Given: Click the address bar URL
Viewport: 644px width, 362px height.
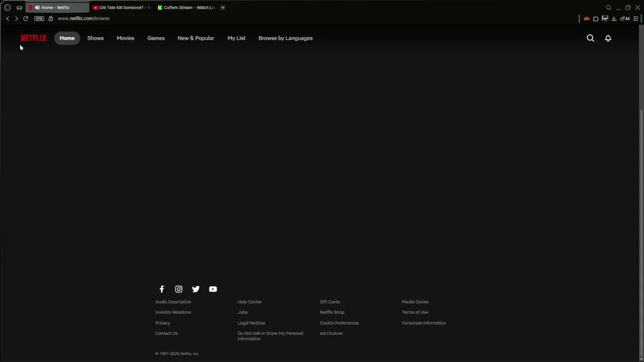Looking at the screenshot, I should (84, 19).
